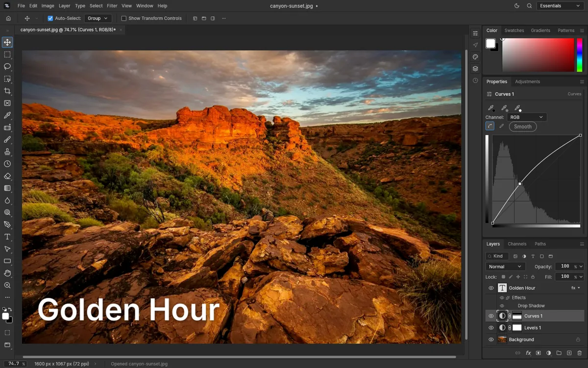
Task: Select the Lasso tool
Action: coord(7,67)
